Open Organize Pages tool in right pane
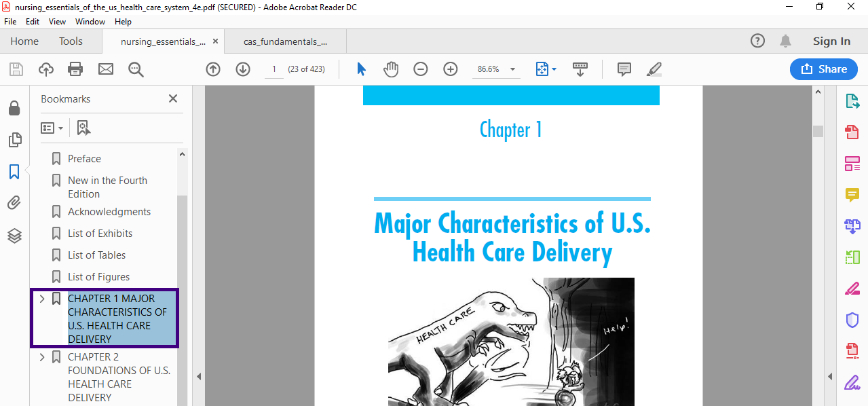This screenshot has width=868, height=406. (852, 257)
